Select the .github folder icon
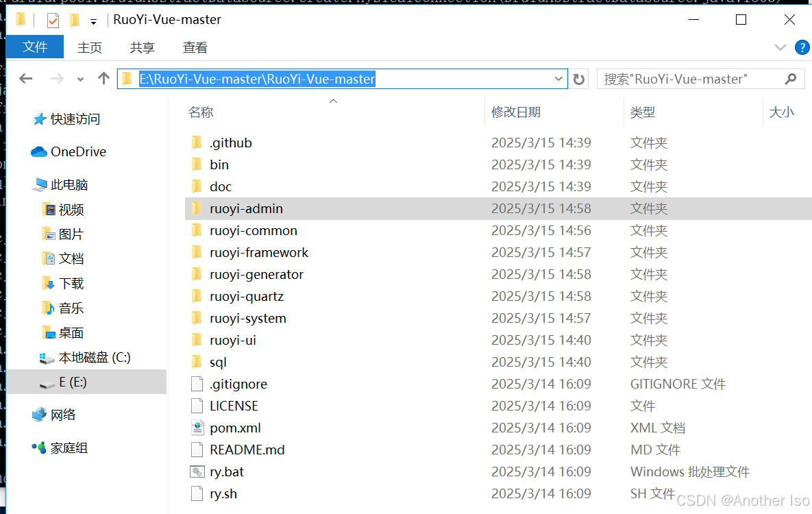Viewport: 812px width, 514px height. point(197,143)
